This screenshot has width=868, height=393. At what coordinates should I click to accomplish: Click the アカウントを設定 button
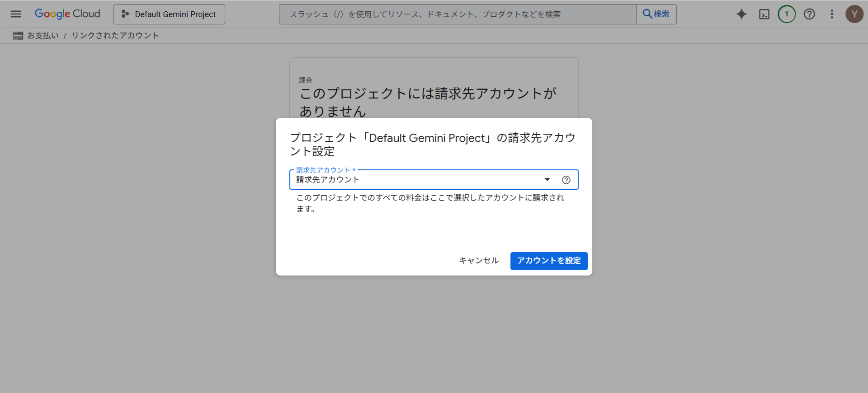point(549,261)
